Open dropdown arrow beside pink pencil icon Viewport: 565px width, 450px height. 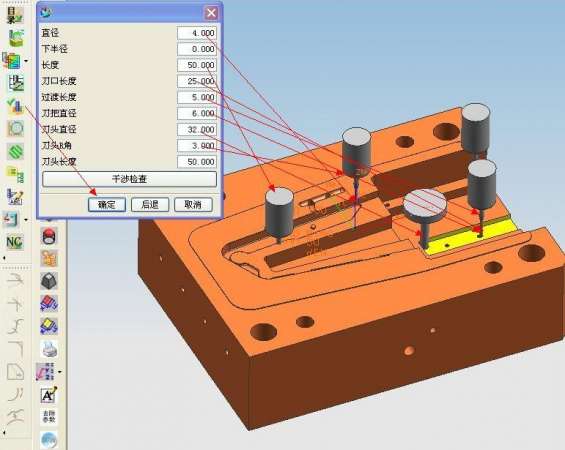[59, 372]
